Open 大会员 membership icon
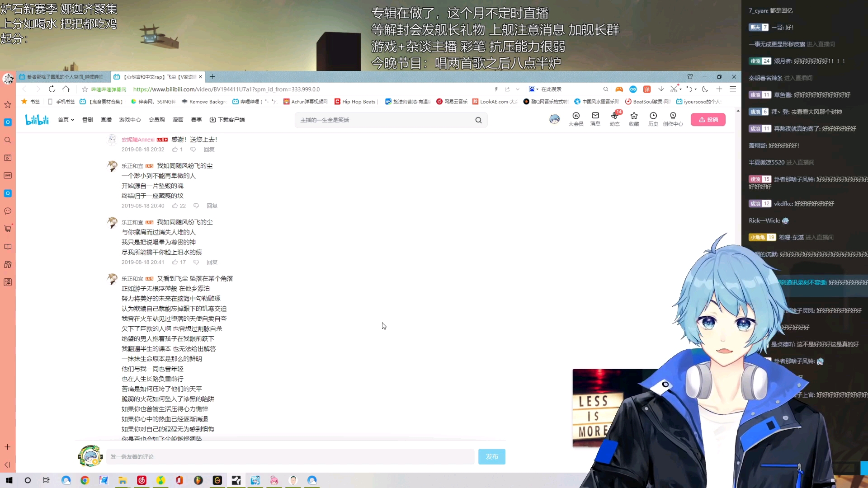The width and height of the screenshot is (868, 488). point(576,119)
